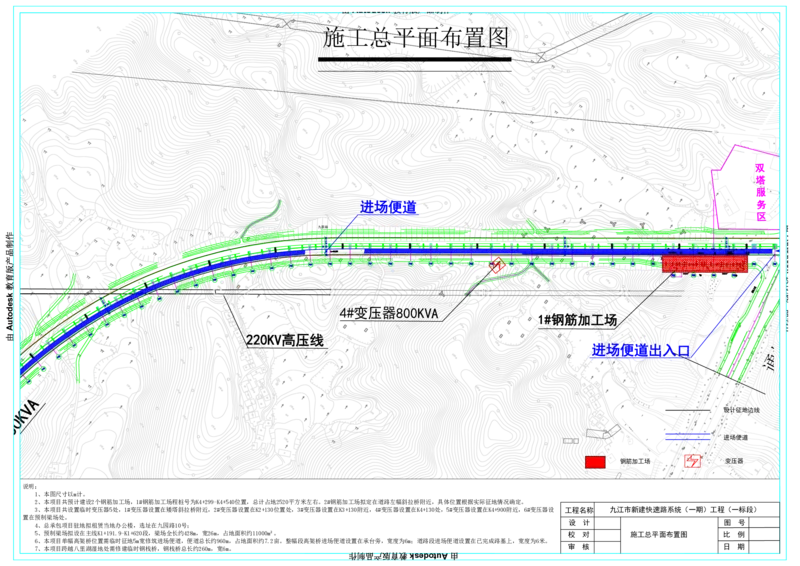Image resolution: width=800 pixels, height=566 pixels.
Task: Click the blue road centerline on straight section
Action: point(500,251)
